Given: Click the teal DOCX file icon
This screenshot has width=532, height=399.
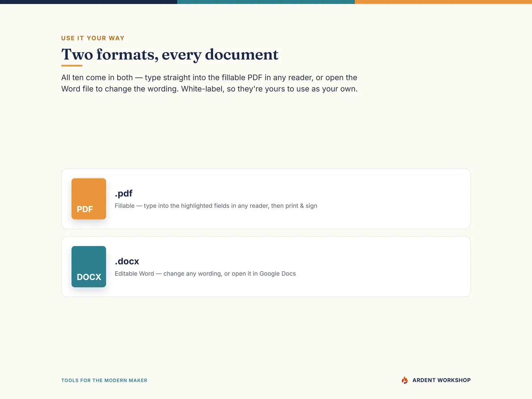Looking at the screenshot, I should tap(89, 267).
